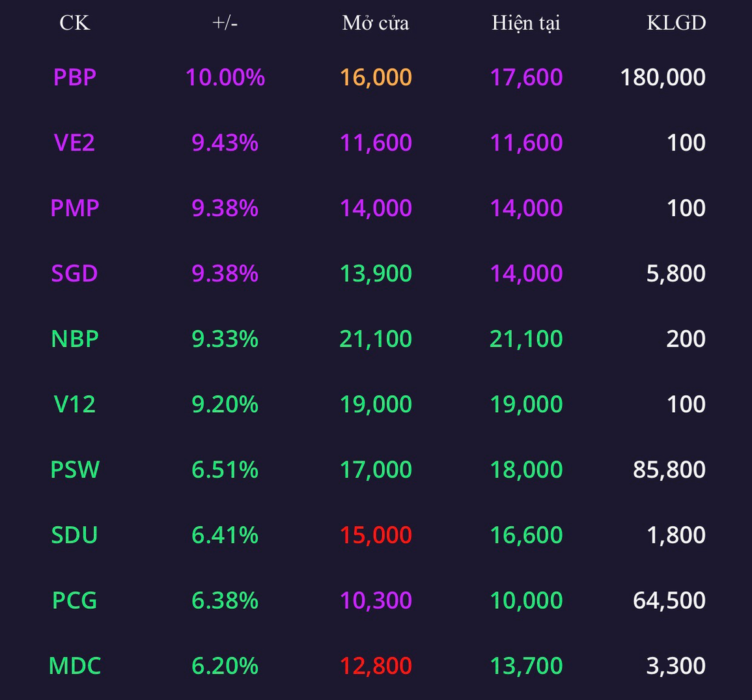Select the V12 stock symbol
Viewport: 752px width, 700px height.
coord(75,404)
